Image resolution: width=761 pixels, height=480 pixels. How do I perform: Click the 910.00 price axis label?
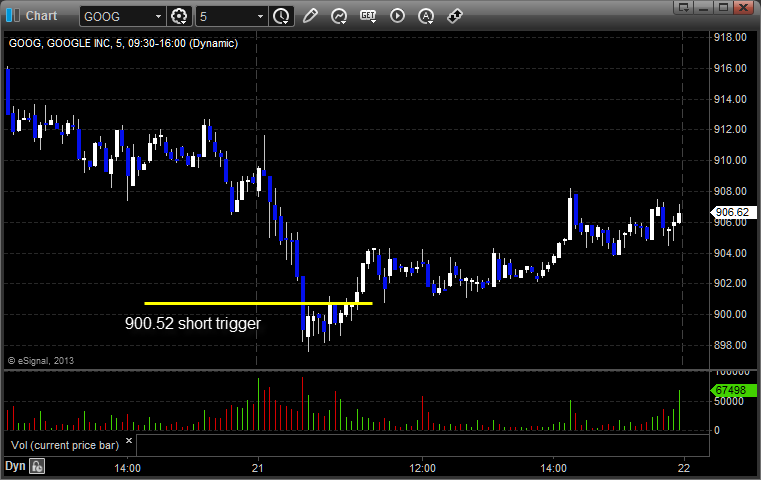click(730, 161)
